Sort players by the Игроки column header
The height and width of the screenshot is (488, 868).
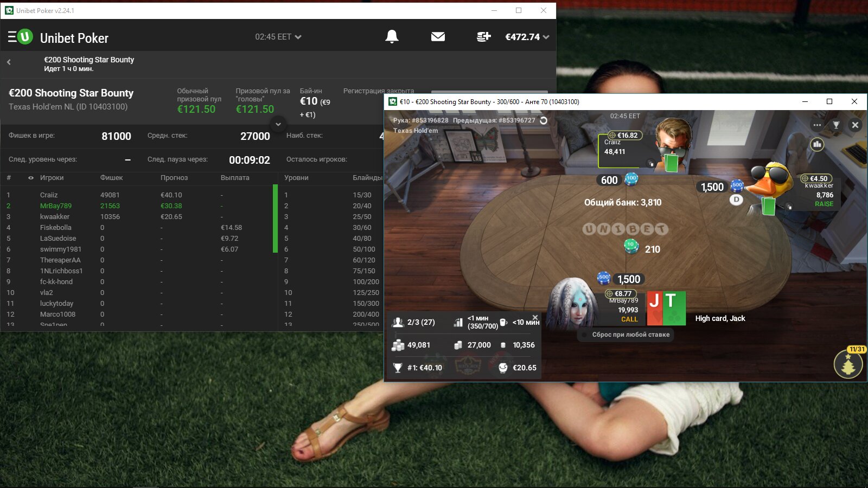[52, 178]
